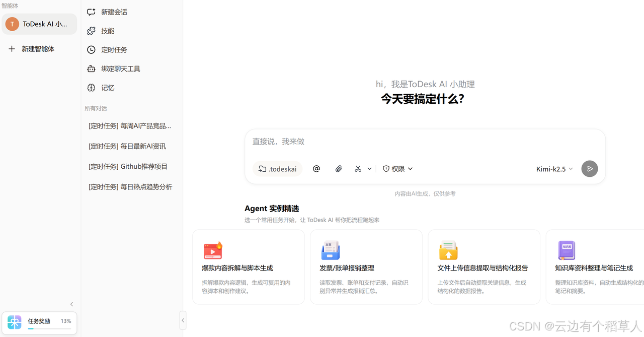The height and width of the screenshot is (337, 644).
Task: Click the folder icon in .todeskai chip
Action: point(262,169)
